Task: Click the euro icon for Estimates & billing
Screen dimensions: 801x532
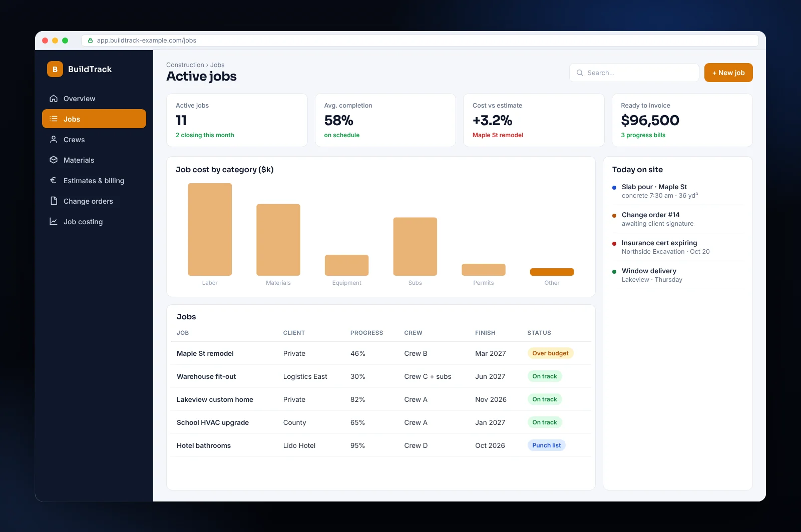Action: [x=54, y=181]
